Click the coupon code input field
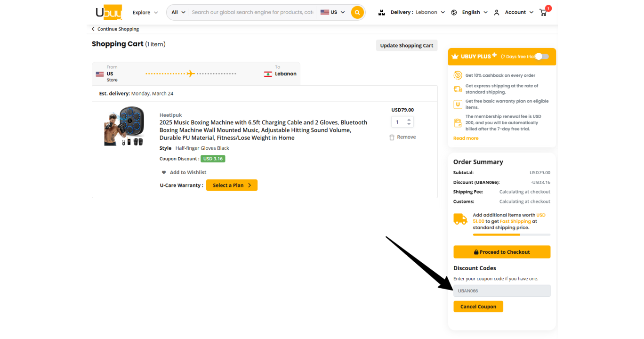644x339 pixels. point(502,291)
